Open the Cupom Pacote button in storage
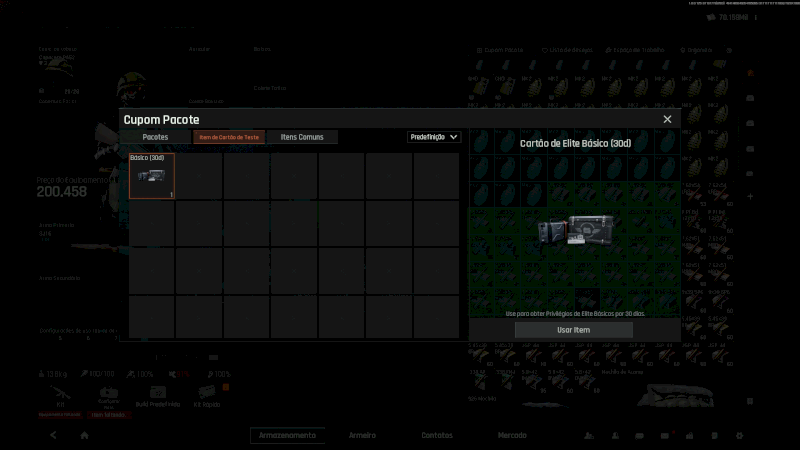Image resolution: width=800 pixels, height=450 pixels. (x=500, y=50)
